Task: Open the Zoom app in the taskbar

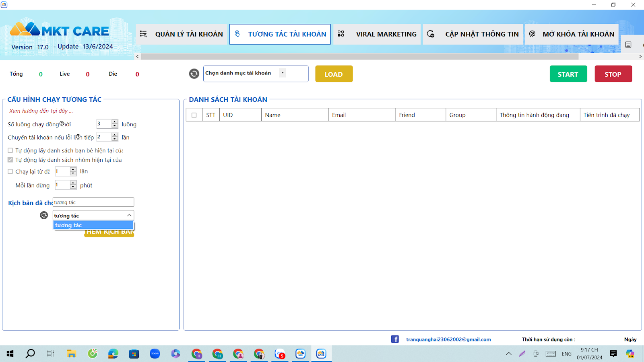Action: (155, 354)
